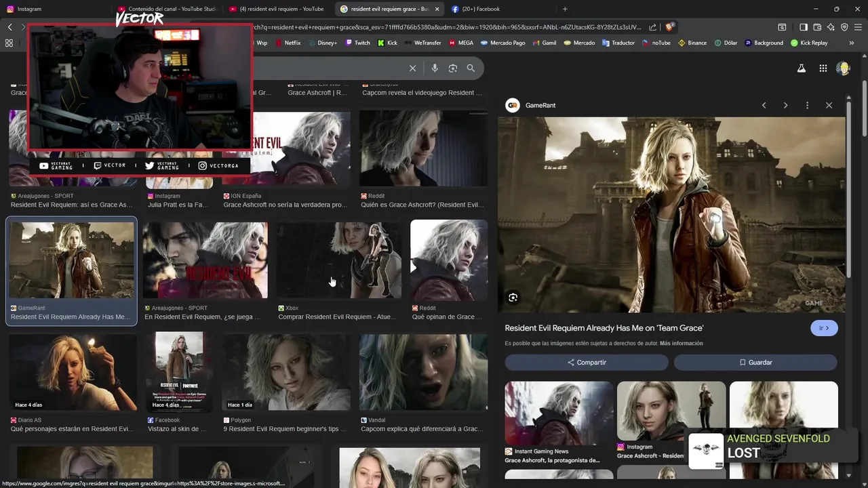
Task: Toggle the browser sidebar panel icon
Action: tap(804, 27)
